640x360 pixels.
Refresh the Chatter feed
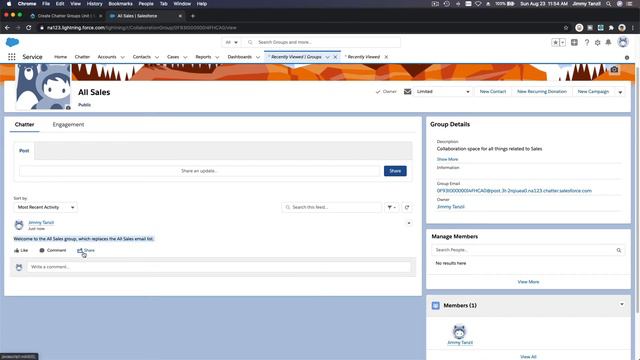click(407, 207)
